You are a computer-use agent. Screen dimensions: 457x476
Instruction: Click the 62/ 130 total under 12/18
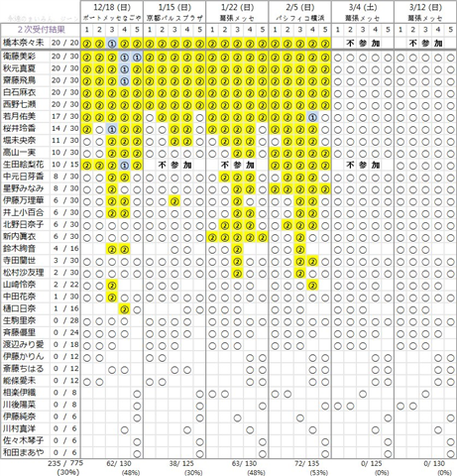tap(119, 464)
